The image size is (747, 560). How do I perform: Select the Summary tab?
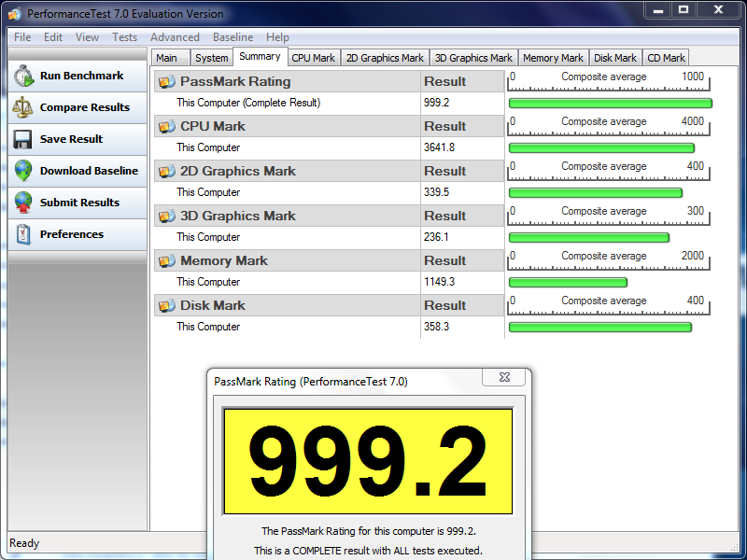pos(260,56)
